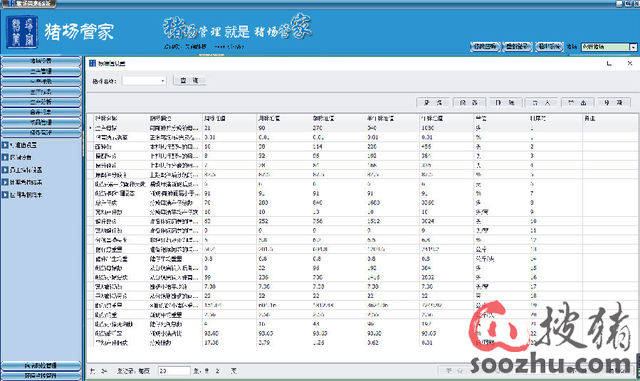Image resolution: width=640 pixels, height=381 pixels.
Task: Click the 重新登录 re-login button in header
Action: tap(517, 47)
